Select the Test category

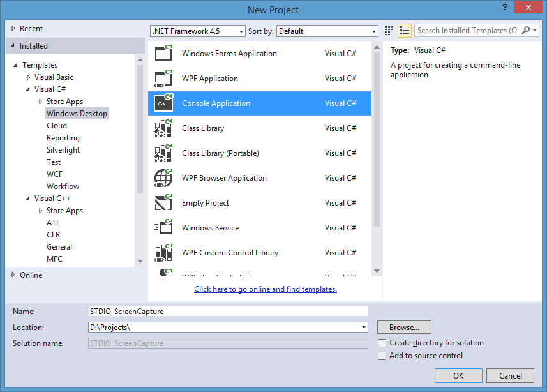tap(54, 162)
